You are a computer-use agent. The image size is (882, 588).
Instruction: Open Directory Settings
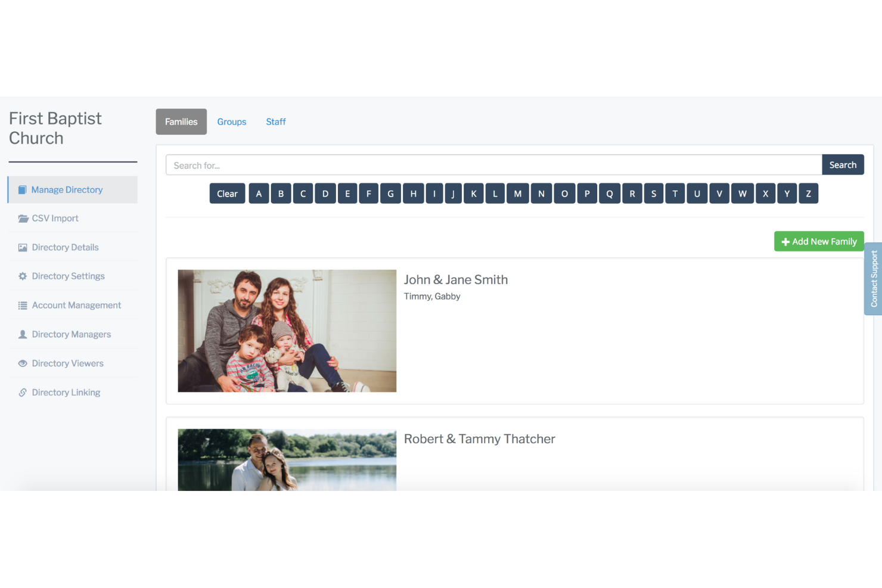point(73,276)
